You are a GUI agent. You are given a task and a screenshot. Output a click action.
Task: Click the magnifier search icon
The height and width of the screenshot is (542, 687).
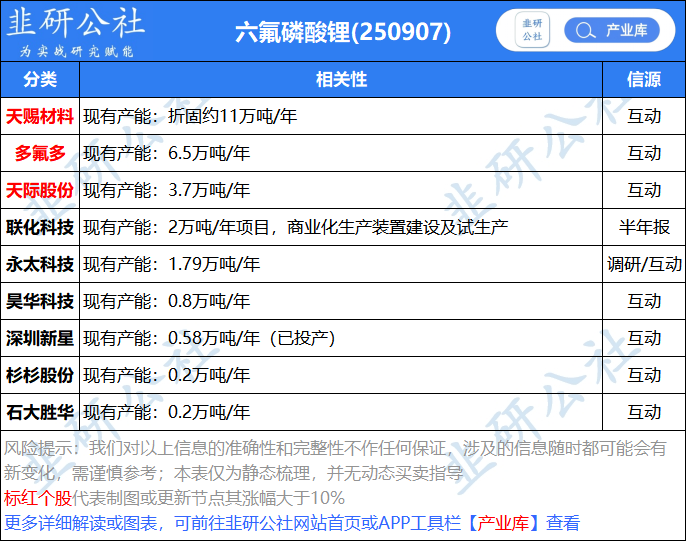point(583,30)
